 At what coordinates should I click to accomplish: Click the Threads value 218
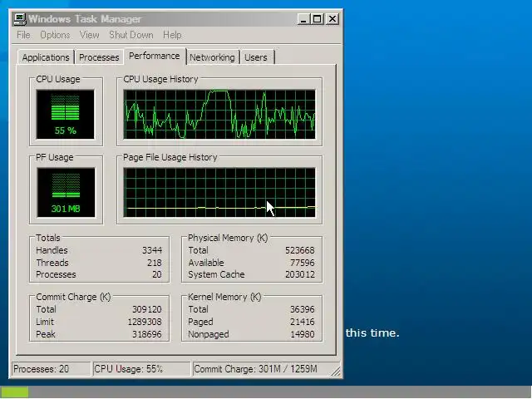tap(155, 263)
